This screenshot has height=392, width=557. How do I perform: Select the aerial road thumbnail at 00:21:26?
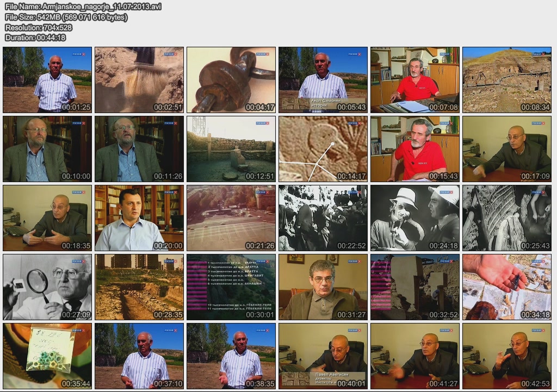tap(231, 217)
